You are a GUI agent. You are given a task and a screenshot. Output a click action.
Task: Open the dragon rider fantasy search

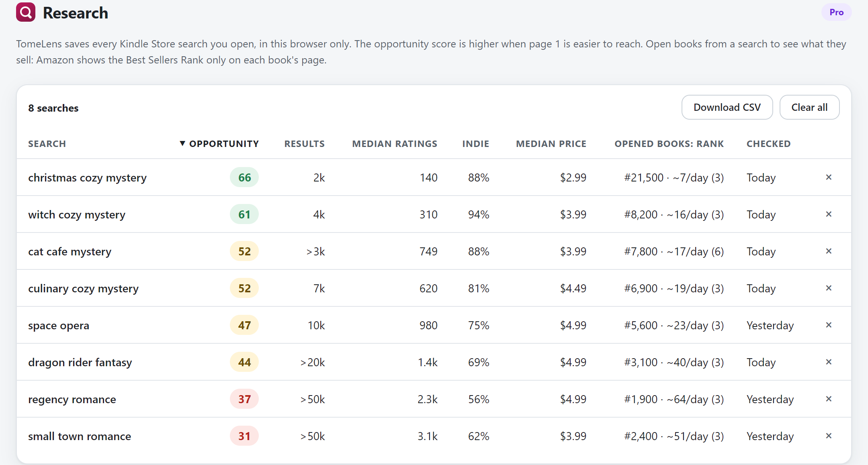80,362
